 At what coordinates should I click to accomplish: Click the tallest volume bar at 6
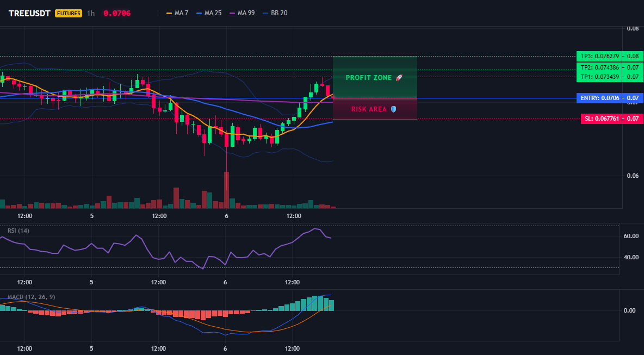tap(226, 190)
